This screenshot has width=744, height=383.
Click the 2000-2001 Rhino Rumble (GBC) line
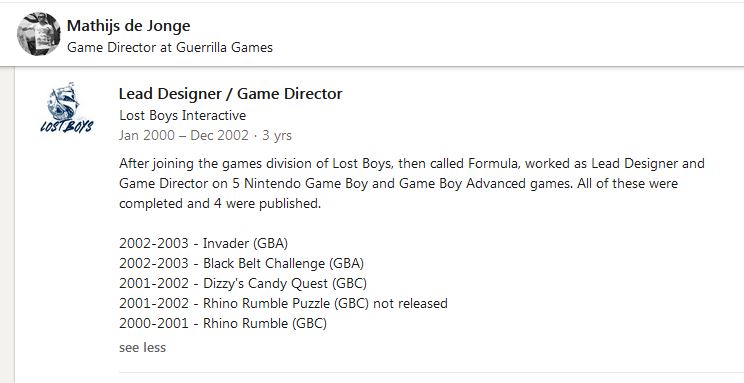[x=223, y=323]
